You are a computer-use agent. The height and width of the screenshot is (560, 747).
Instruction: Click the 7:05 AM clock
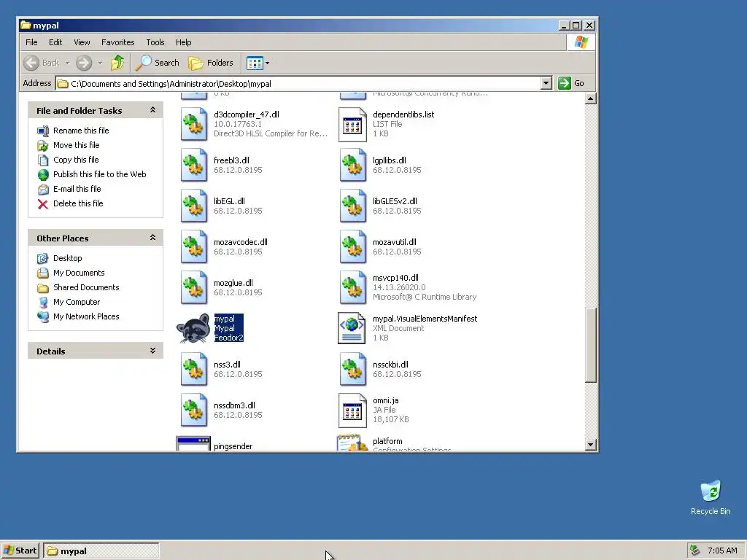click(x=722, y=551)
